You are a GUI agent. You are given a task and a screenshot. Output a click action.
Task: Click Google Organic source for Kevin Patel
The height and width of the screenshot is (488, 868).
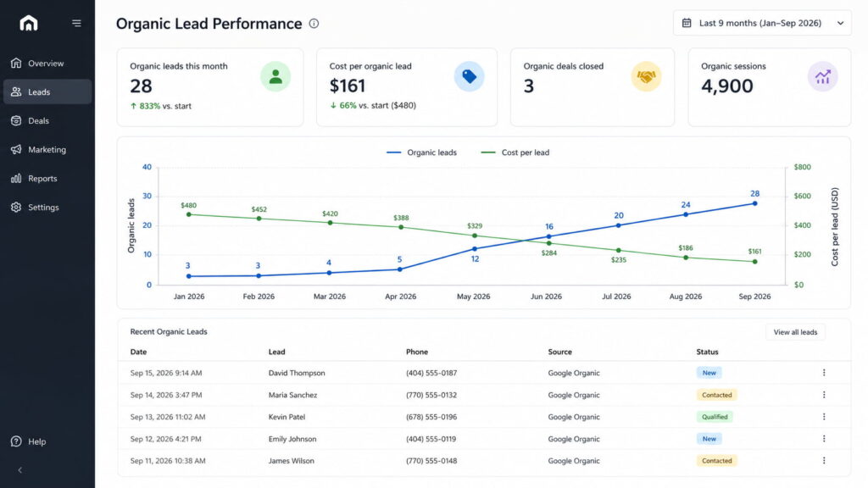[x=574, y=417]
